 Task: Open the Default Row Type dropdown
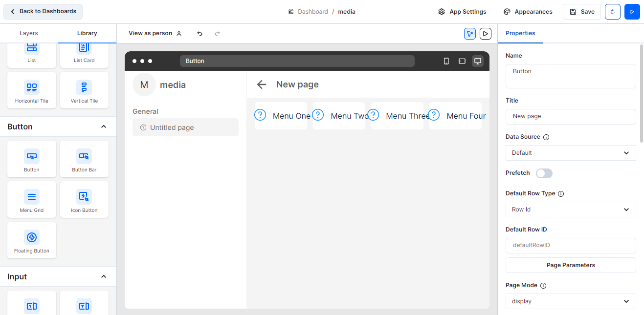(x=570, y=210)
